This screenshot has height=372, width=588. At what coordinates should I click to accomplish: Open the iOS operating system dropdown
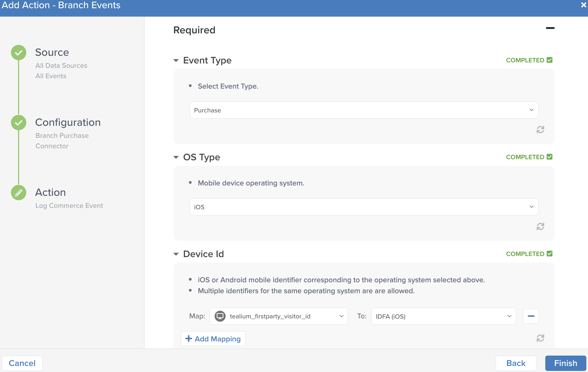click(364, 207)
